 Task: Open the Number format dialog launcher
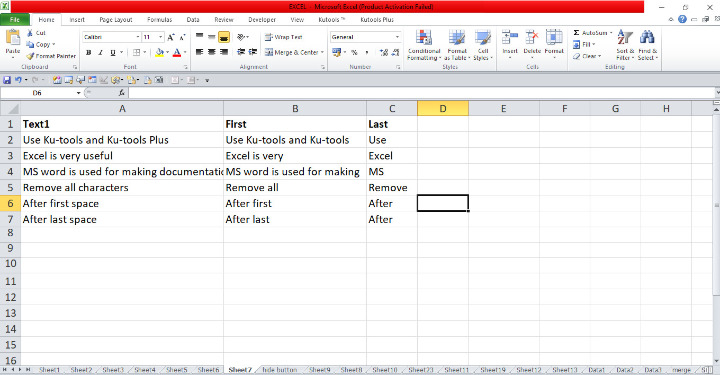click(x=398, y=67)
